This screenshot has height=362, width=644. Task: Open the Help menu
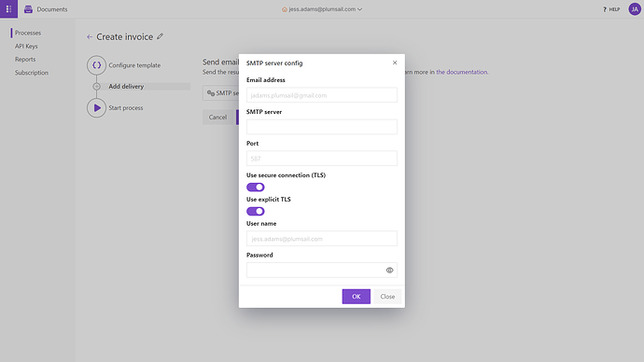pyautogui.click(x=611, y=9)
